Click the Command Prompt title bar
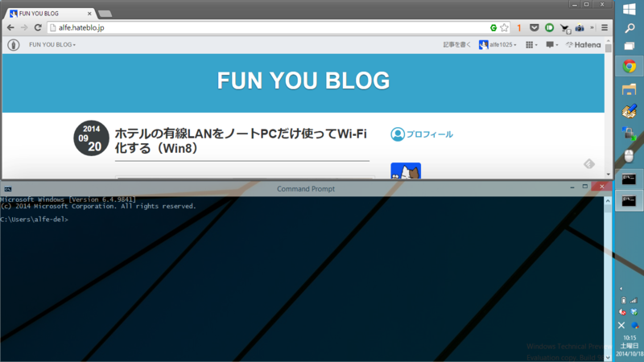The image size is (644, 362). pyautogui.click(x=306, y=189)
